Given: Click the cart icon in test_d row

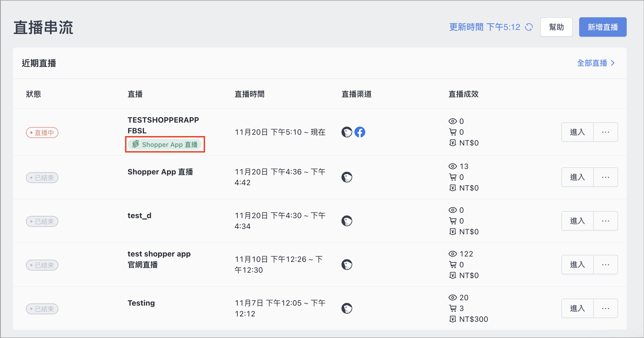Looking at the screenshot, I should (453, 221).
